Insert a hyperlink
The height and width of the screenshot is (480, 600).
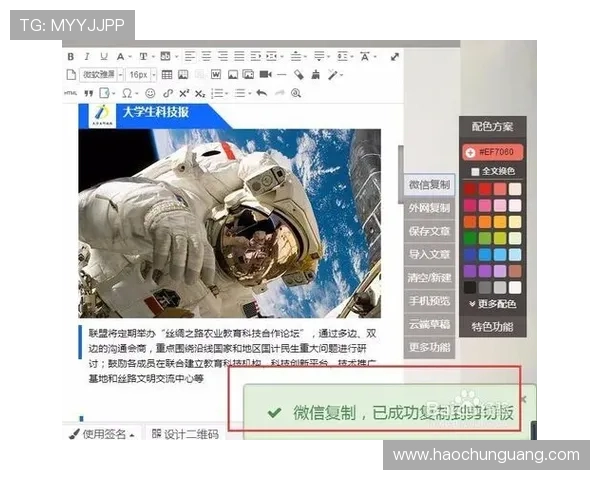(168, 93)
